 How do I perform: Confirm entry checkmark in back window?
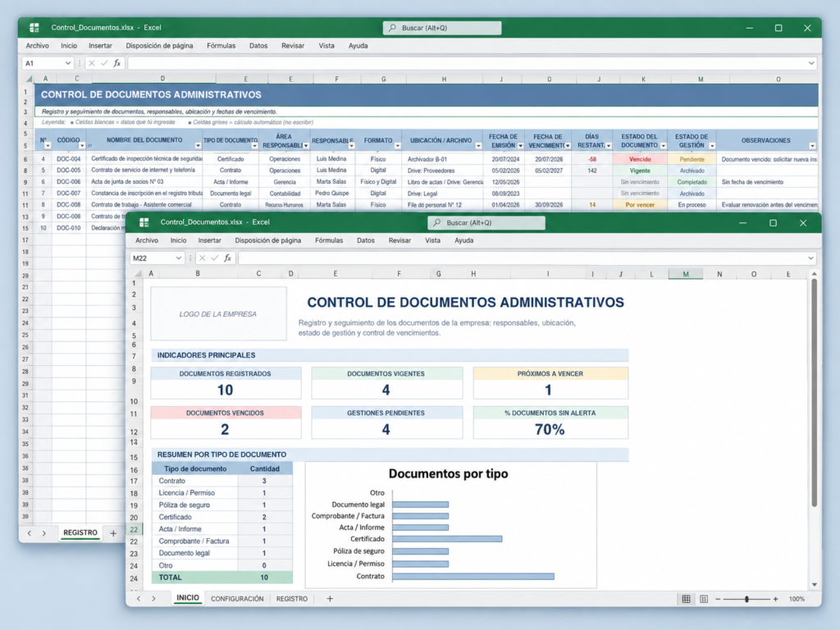click(104, 63)
